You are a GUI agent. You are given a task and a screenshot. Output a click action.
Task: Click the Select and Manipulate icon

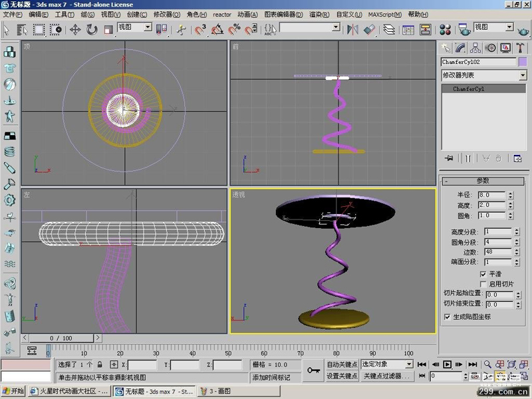[181, 29]
